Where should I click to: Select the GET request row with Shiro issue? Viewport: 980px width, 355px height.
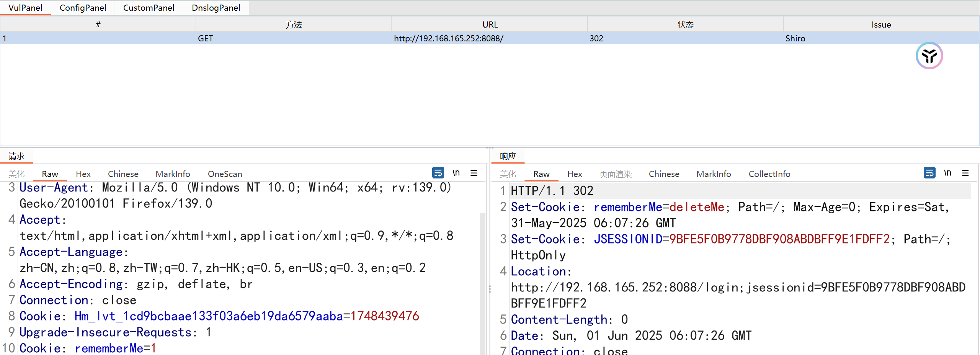click(x=489, y=38)
